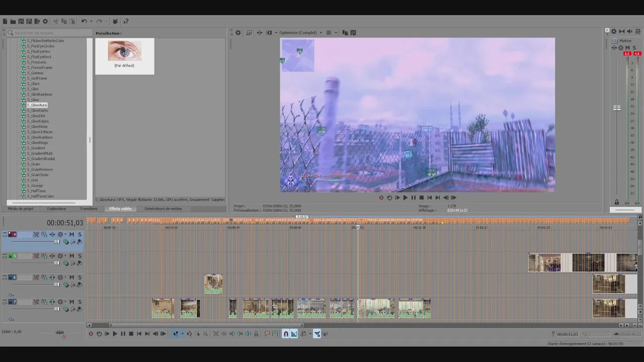This screenshot has width=644, height=362.
Task: Minimize track 5 height icon
Action: tap(5, 254)
